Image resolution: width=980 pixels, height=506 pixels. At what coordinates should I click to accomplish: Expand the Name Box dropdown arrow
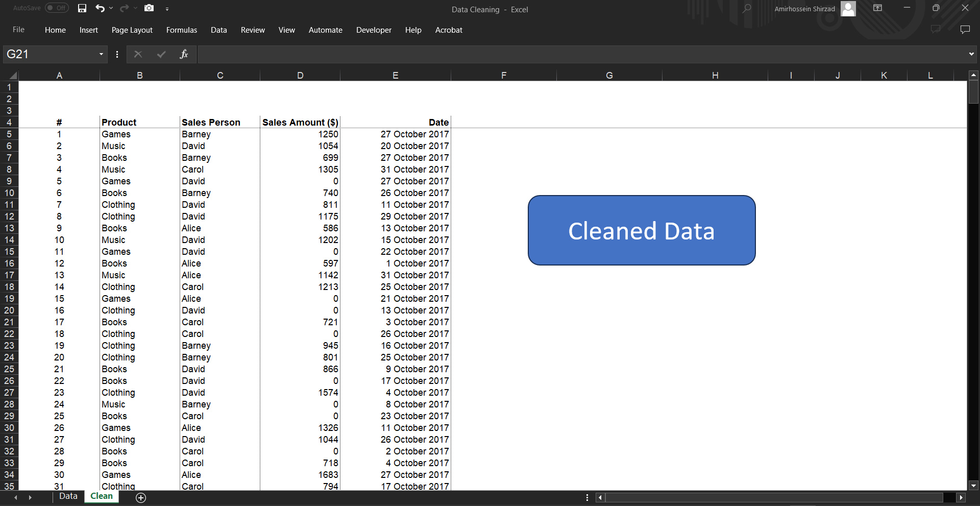101,54
